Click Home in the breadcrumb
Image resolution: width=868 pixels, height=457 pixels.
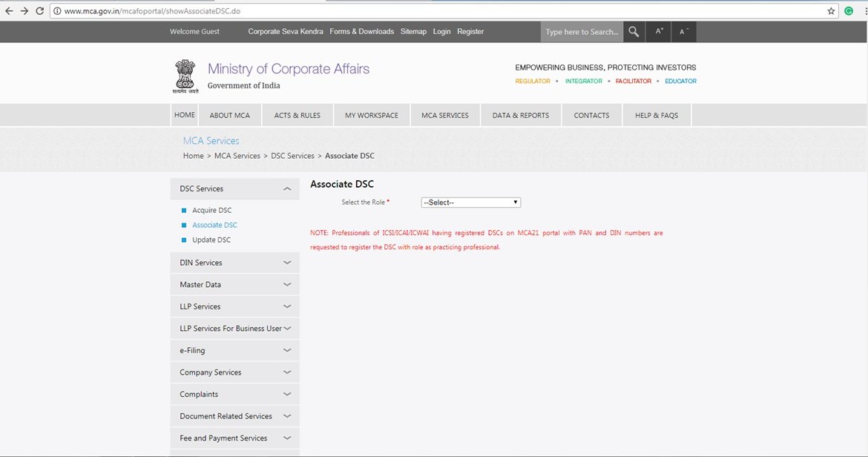pos(193,156)
